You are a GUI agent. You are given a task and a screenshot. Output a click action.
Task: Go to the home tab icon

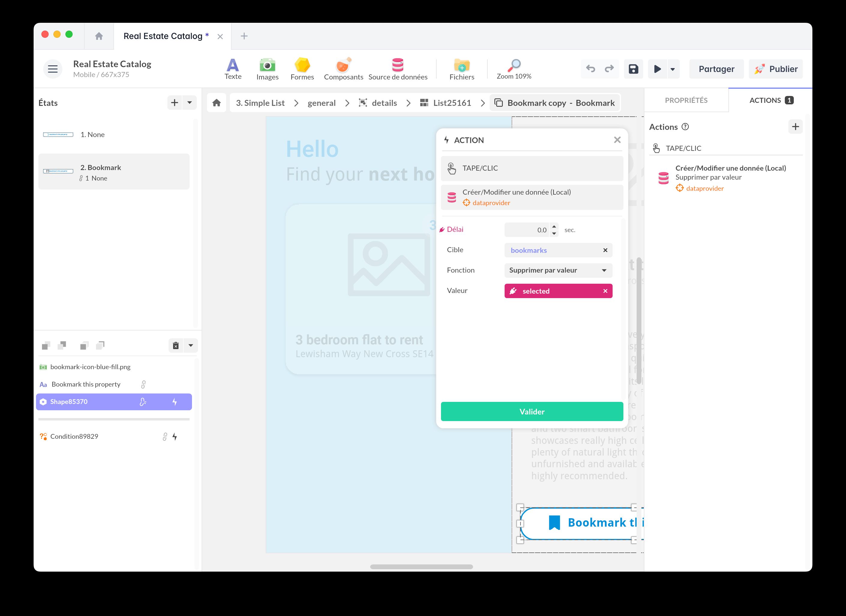point(99,36)
